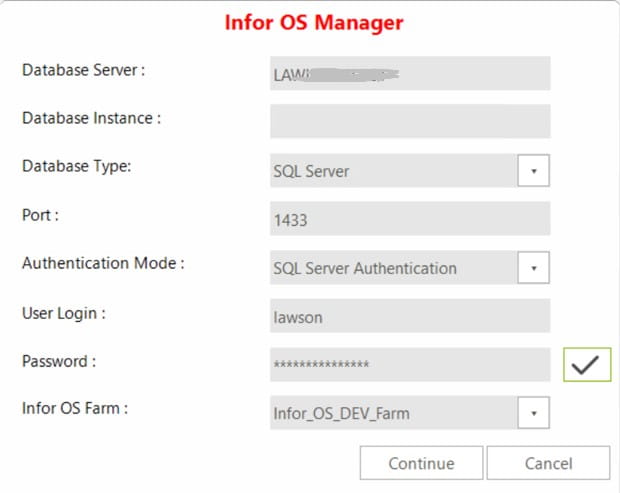Screen dimensions: 620x493
Task: Click the User Login label
Action: pyautogui.click(x=64, y=313)
